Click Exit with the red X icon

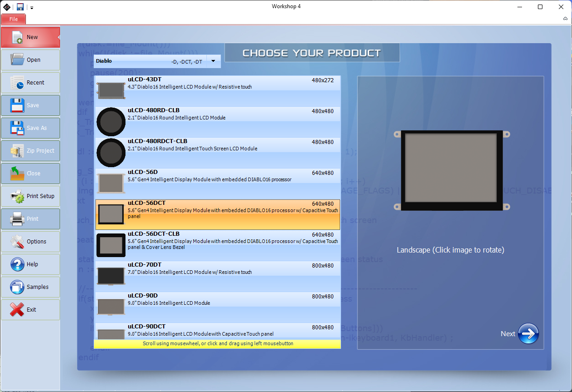pyautogui.click(x=30, y=310)
